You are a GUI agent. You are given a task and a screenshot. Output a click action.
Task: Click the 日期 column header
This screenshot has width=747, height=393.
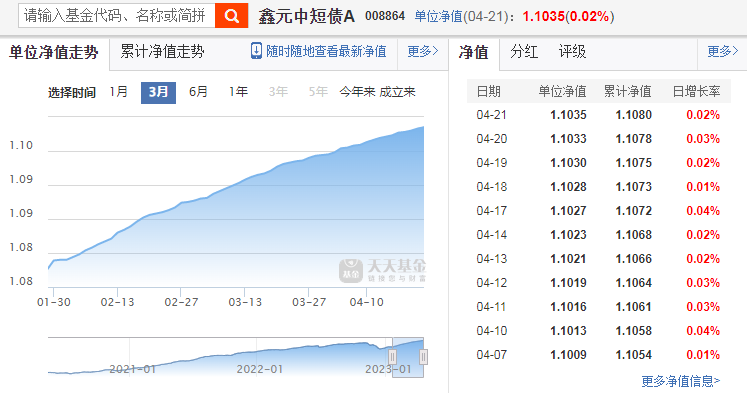[x=488, y=91]
